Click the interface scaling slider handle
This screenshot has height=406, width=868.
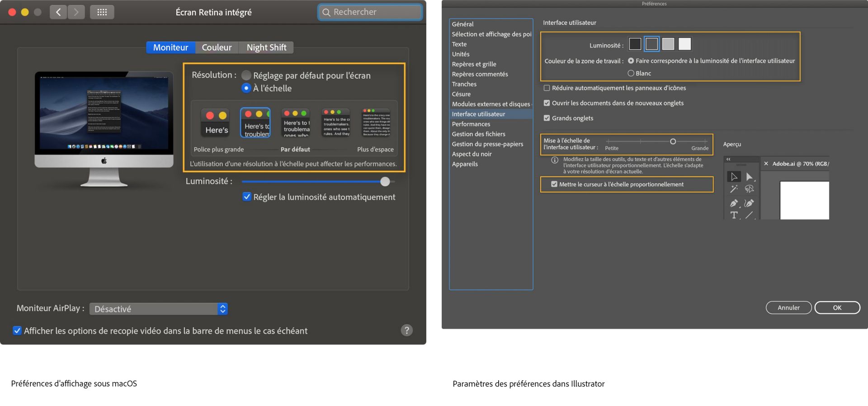point(673,142)
